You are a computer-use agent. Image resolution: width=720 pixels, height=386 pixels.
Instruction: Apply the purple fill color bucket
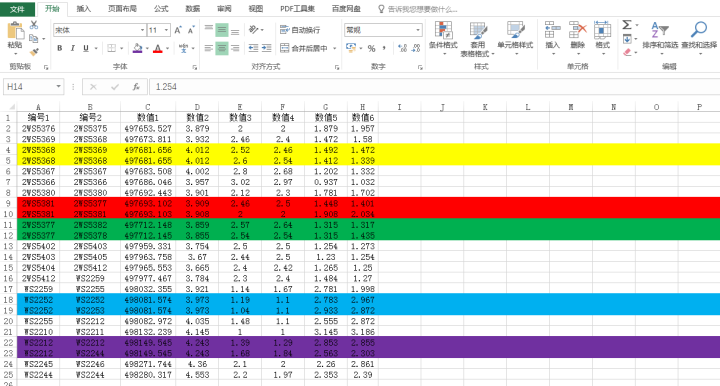point(137,48)
